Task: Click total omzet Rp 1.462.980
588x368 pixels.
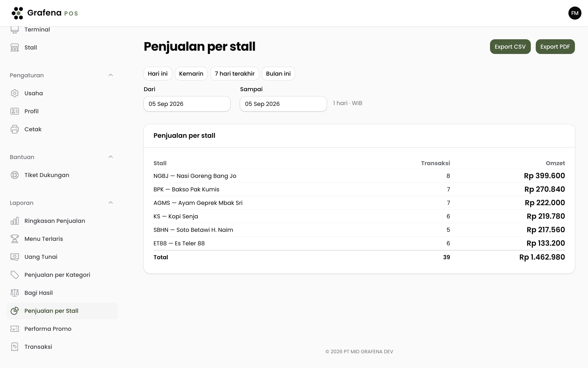Action: coord(542,257)
